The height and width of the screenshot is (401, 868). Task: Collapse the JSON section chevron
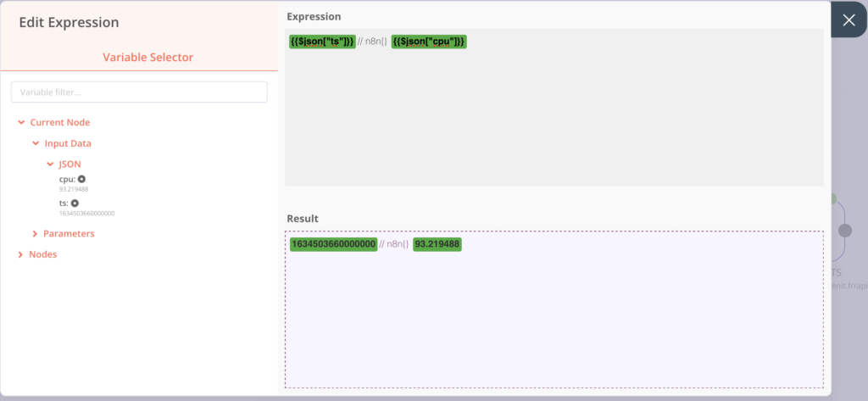(50, 164)
